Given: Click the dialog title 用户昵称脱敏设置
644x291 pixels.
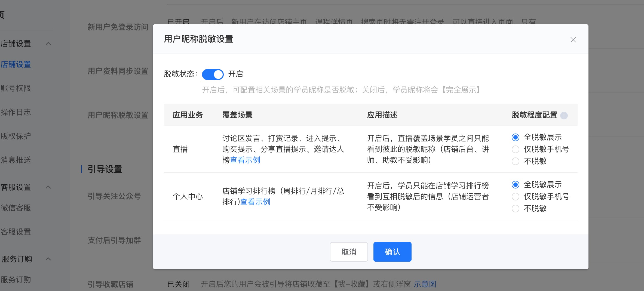Looking at the screenshot, I should tap(198, 39).
